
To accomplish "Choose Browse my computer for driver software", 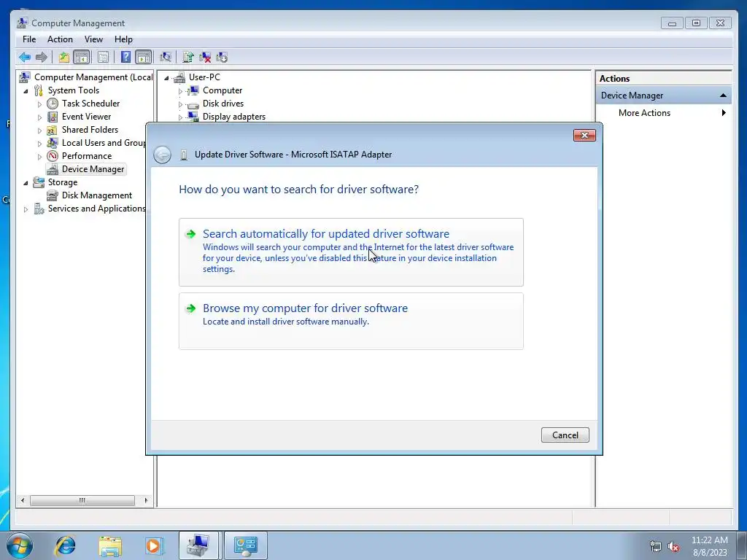I will click(351, 321).
